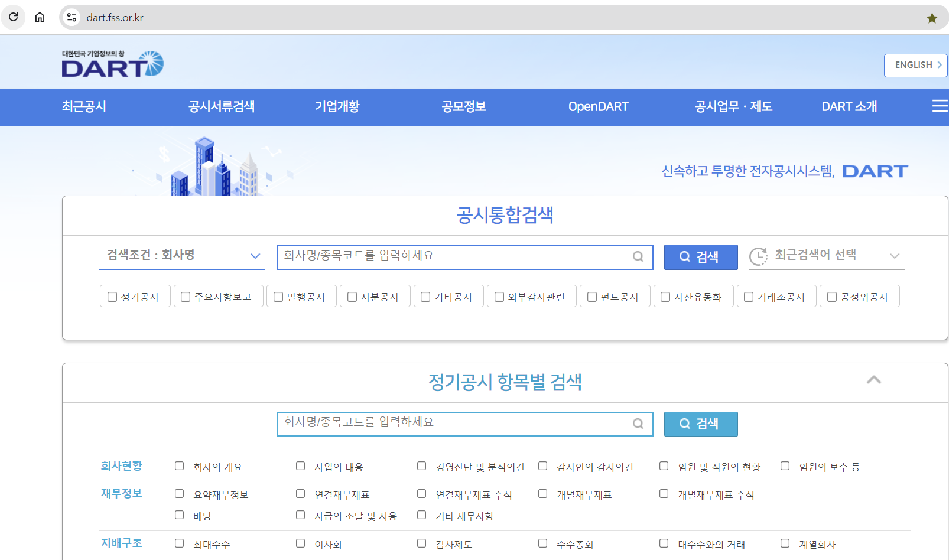Switch to ENGLISH version button
Viewport: 949px width, 560px height.
coord(916,65)
